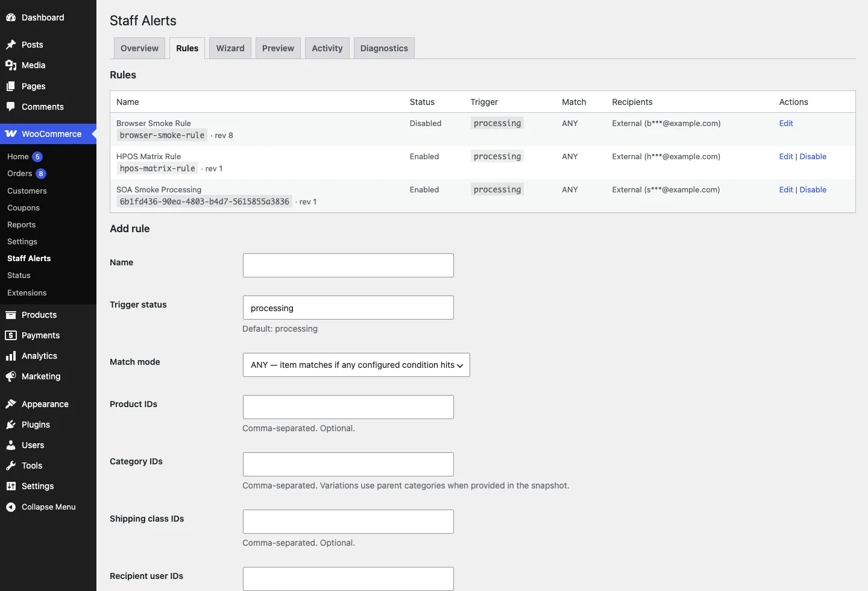
Task: Switch to the Overview tab
Action: tap(139, 48)
